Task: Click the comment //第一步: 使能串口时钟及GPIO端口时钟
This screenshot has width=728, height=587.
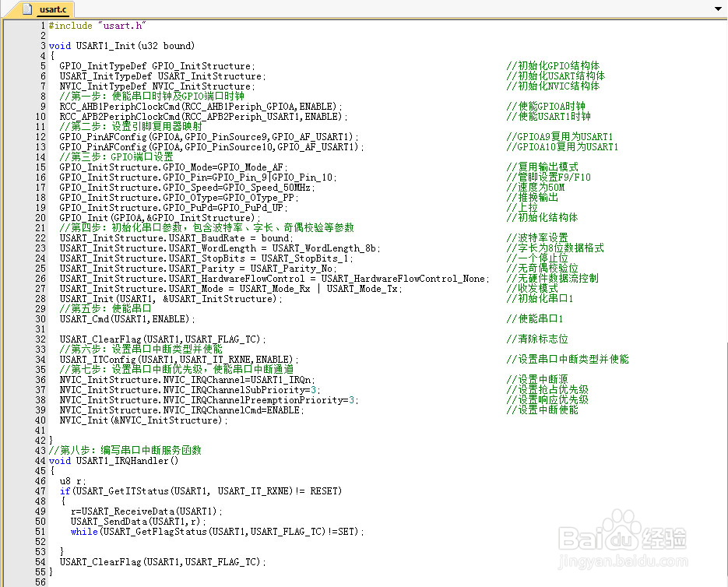Action: (152, 96)
